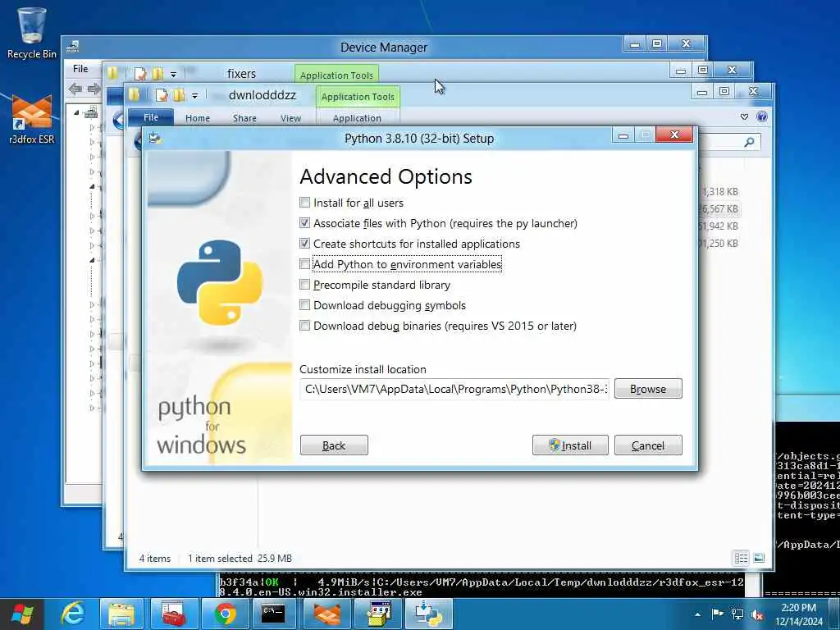This screenshot has height=630, width=840.
Task: Switch to large icons view in dwnlodddzz status bar
Action: [x=759, y=558]
